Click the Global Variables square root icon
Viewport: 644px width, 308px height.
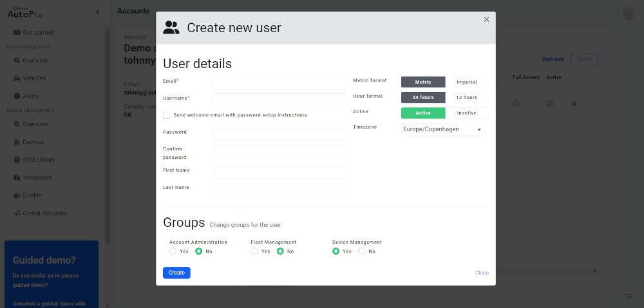tap(17, 213)
